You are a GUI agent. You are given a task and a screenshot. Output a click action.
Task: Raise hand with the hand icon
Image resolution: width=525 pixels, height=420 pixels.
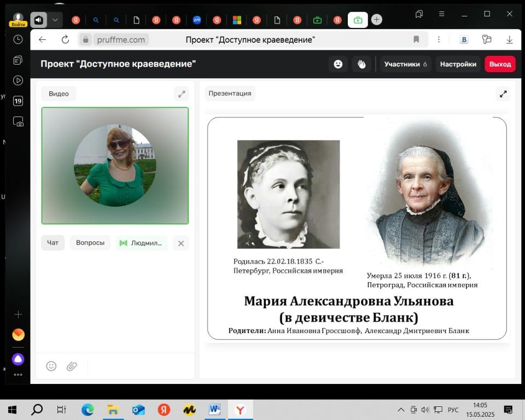point(361,64)
